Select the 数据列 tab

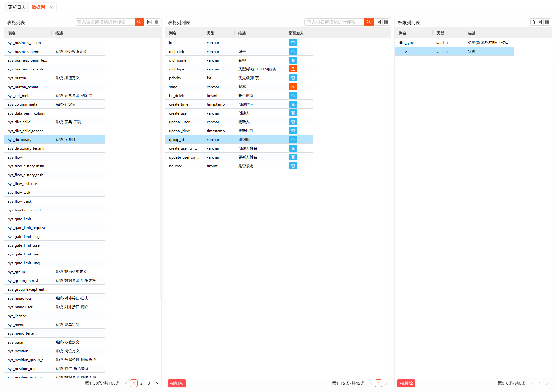(x=38, y=7)
